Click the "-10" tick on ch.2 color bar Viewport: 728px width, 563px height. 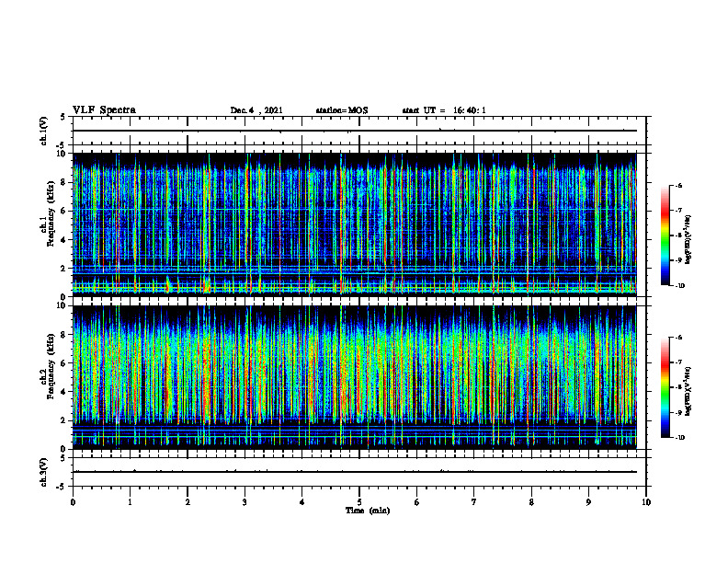point(678,438)
